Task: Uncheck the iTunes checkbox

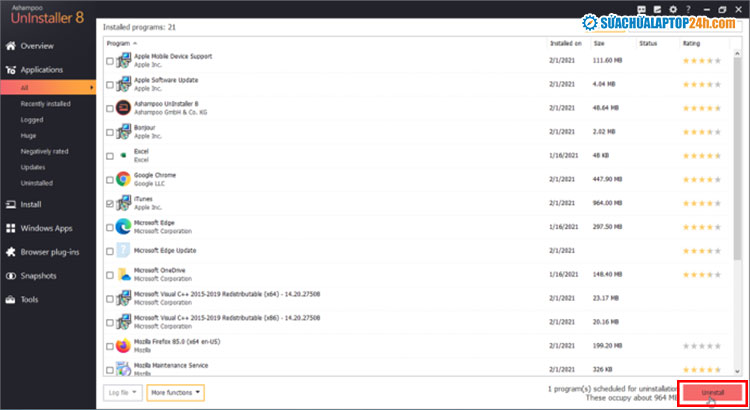Action: (110, 203)
